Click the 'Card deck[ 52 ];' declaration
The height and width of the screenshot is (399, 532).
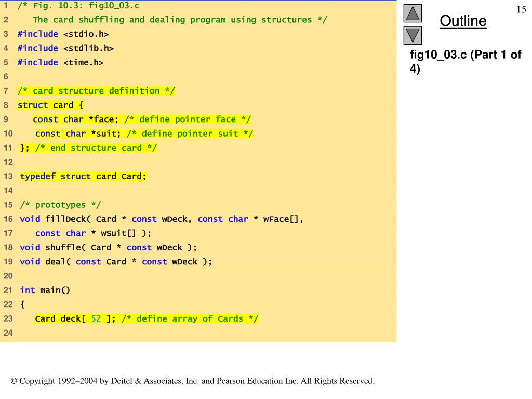[x=75, y=319]
